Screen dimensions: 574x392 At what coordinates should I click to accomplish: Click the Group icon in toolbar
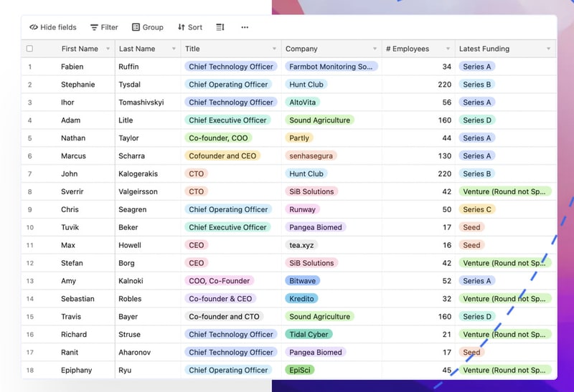click(x=136, y=27)
